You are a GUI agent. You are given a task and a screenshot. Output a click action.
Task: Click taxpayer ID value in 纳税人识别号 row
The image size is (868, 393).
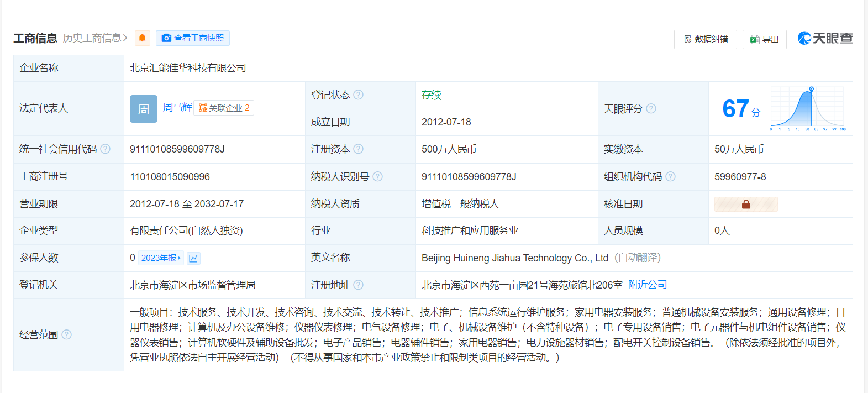tap(469, 177)
